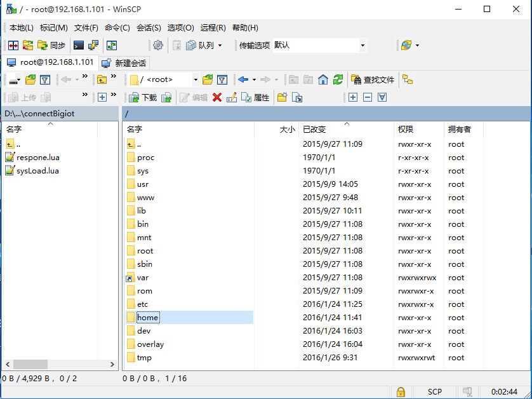Switch to the root@192.168.1.101 session tab
The image size is (532, 399).
[50, 62]
